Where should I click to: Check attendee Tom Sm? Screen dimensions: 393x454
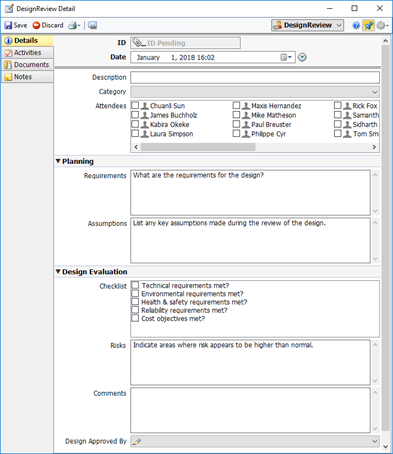tap(338, 134)
